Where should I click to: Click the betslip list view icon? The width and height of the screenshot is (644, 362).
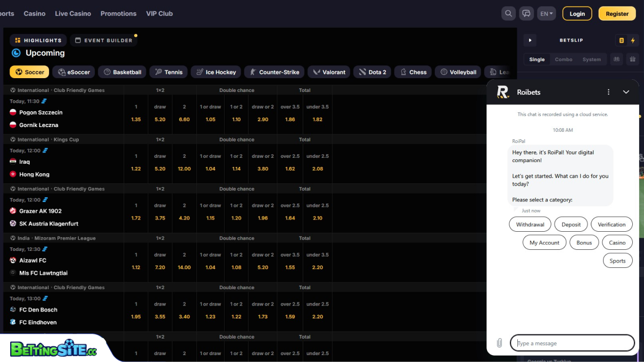(x=621, y=40)
